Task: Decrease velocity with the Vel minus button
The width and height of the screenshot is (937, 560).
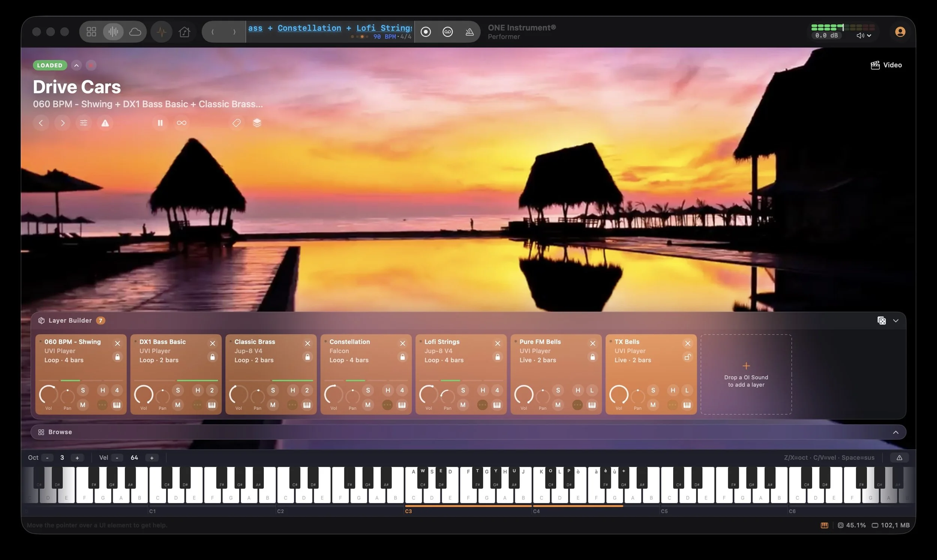Action: (x=117, y=458)
